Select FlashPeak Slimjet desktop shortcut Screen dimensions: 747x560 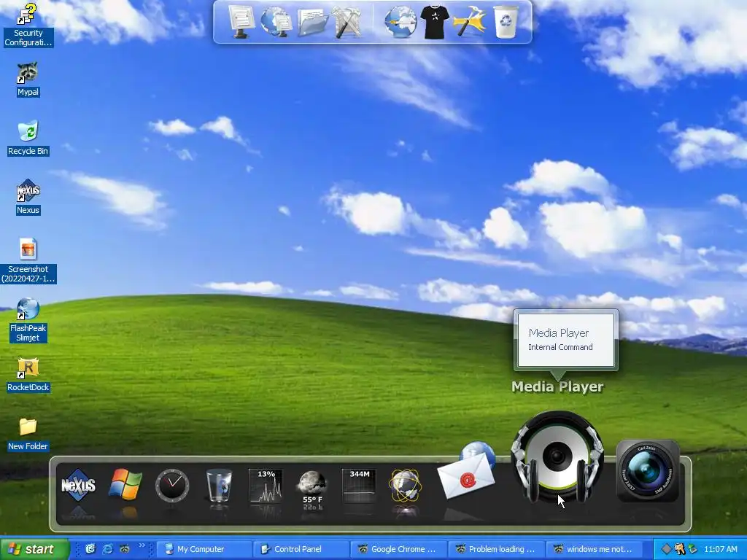[x=28, y=320]
